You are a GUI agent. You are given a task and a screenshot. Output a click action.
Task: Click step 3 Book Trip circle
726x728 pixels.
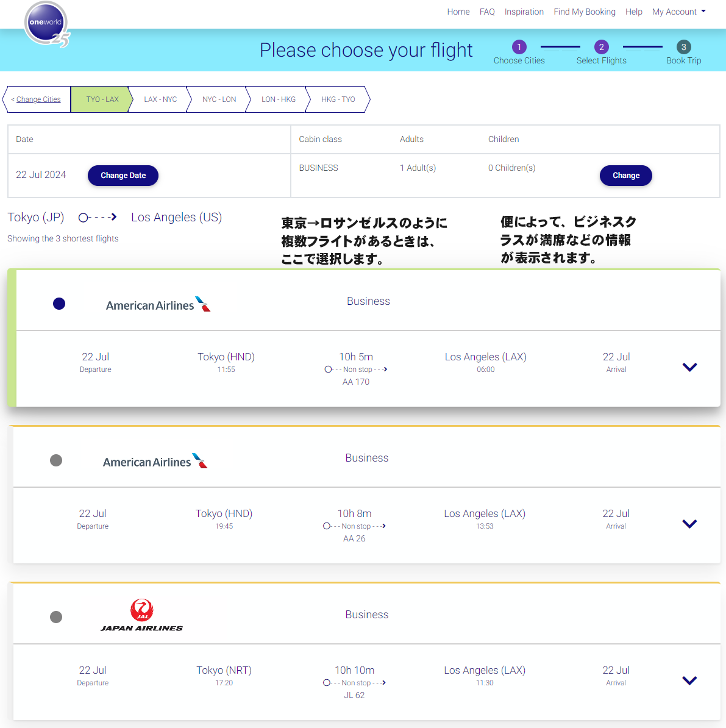(x=683, y=47)
